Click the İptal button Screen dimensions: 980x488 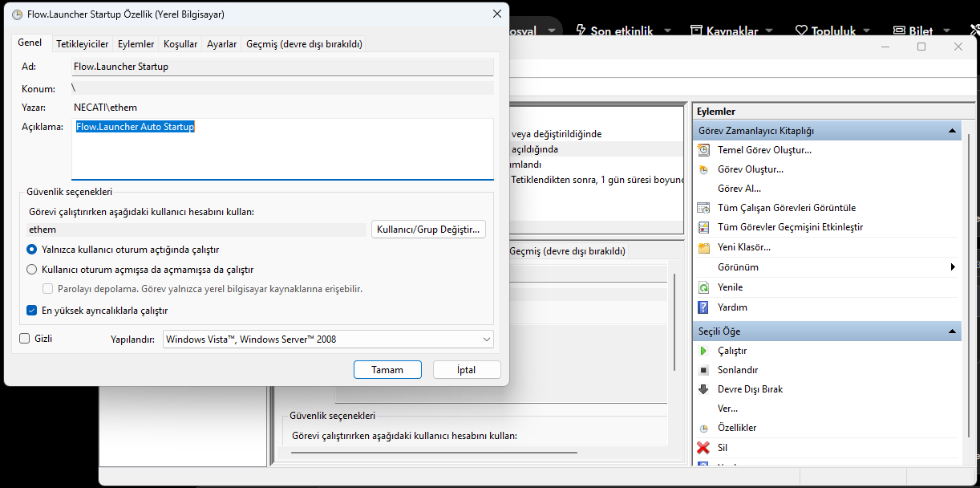pos(467,370)
